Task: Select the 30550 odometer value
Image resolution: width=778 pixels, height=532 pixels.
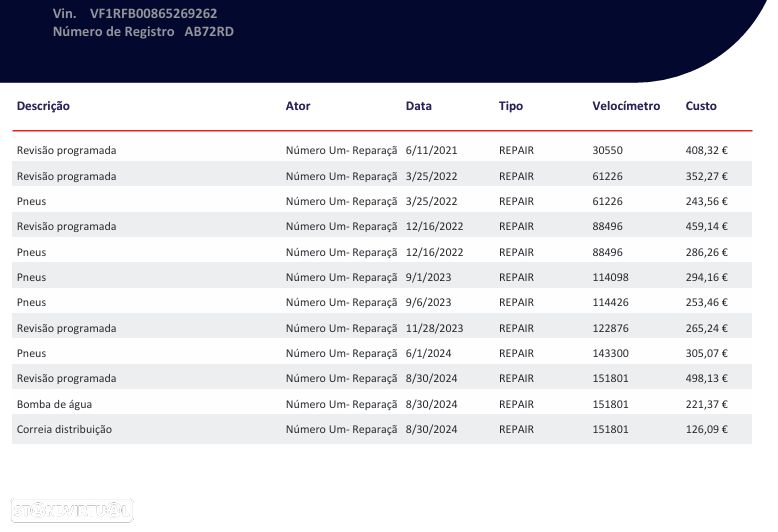Action: click(x=607, y=151)
